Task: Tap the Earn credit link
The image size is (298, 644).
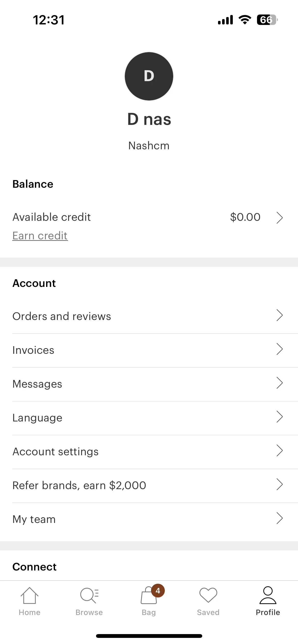Action: point(40,236)
